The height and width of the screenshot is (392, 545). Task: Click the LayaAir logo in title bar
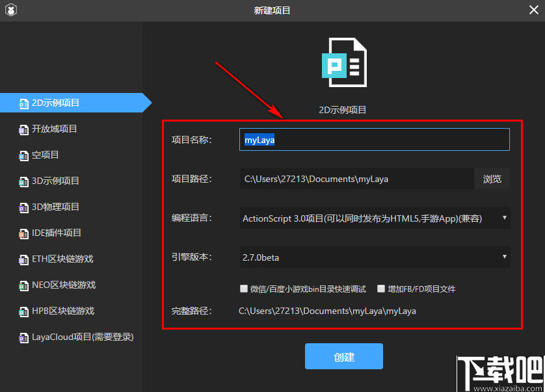pos(10,10)
